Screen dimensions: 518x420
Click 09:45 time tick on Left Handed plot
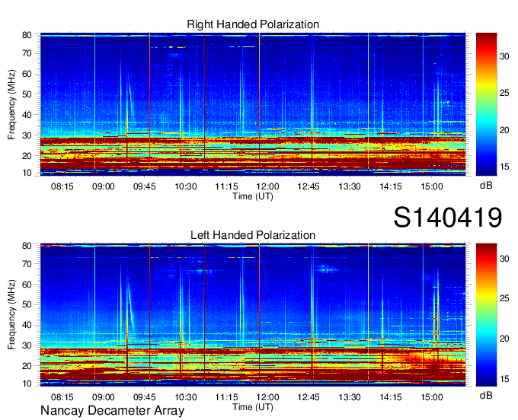[x=145, y=397]
